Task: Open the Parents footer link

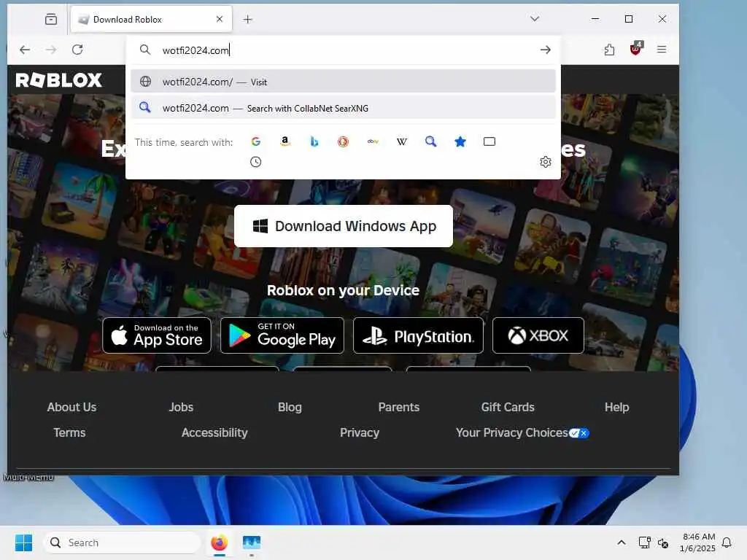Action: 399,407
